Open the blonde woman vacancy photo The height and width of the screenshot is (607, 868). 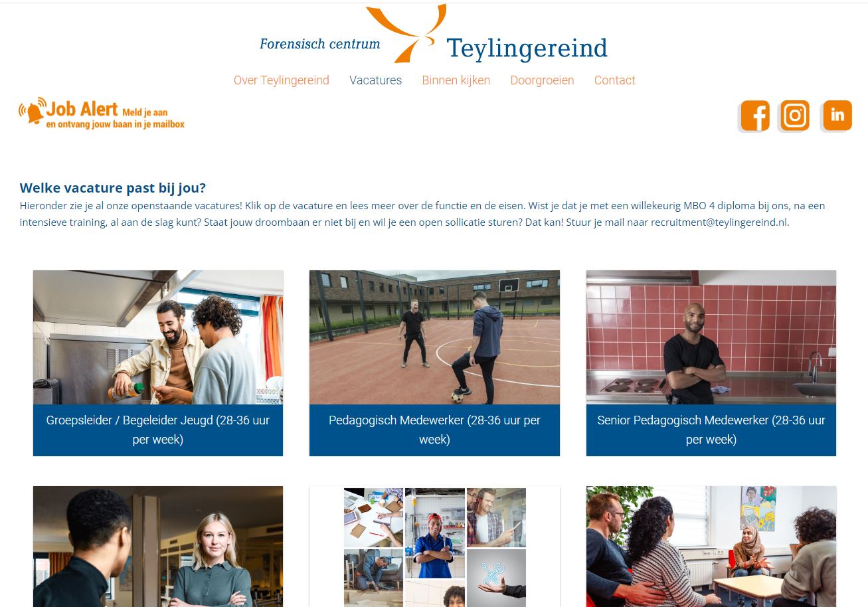pyautogui.click(x=158, y=547)
